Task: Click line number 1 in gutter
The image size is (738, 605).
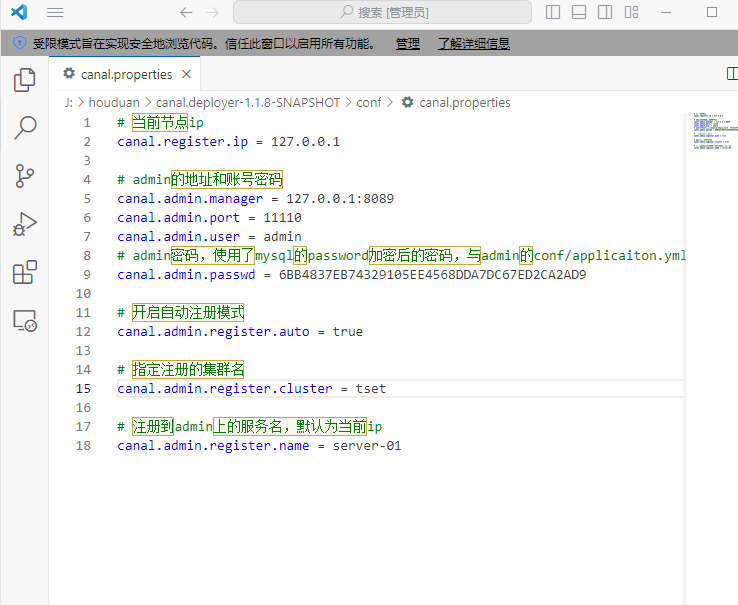Action: (x=87, y=123)
